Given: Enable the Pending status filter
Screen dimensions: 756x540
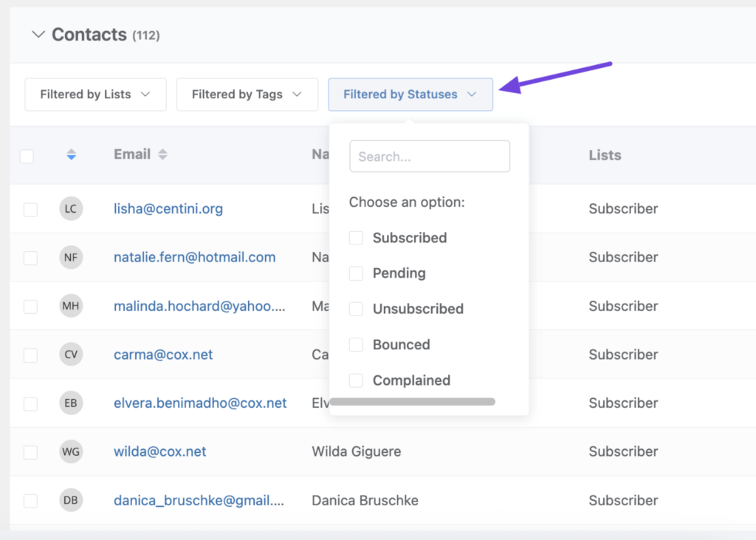Looking at the screenshot, I should [x=356, y=273].
